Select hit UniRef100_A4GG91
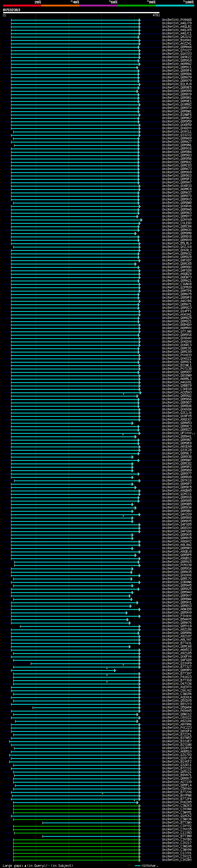This screenshot has height=868, width=197. click(177, 382)
